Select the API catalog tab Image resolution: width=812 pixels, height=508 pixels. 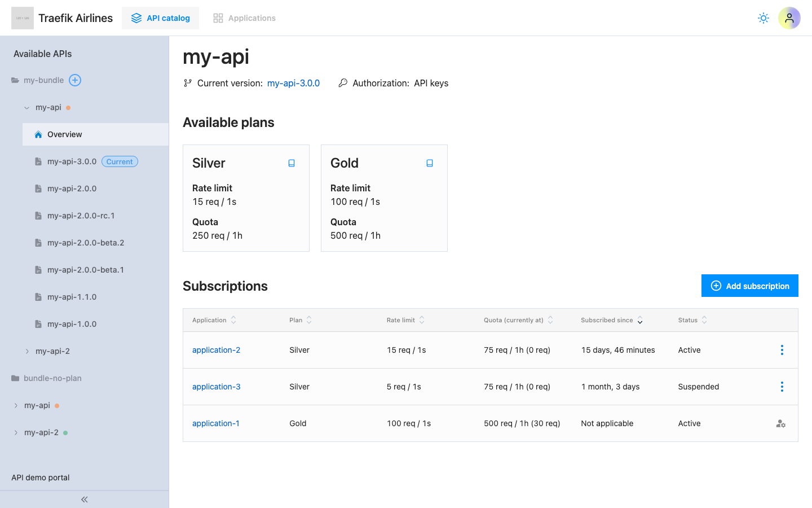pos(160,17)
